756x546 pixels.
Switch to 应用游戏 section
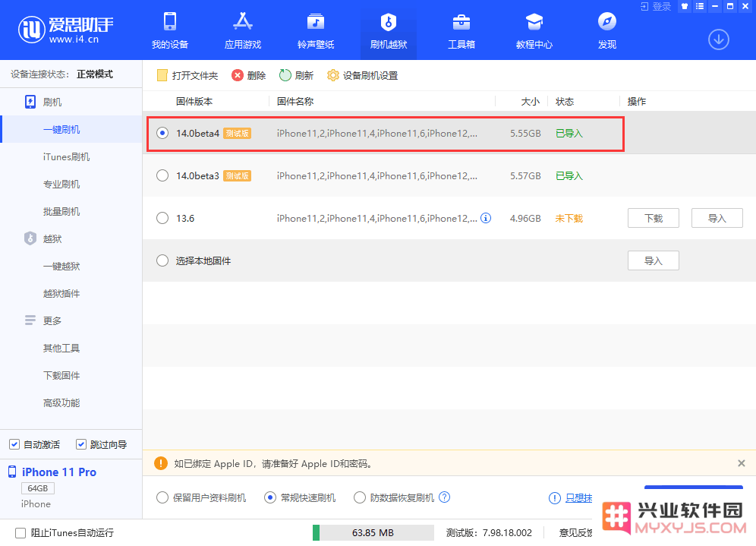pyautogui.click(x=243, y=30)
